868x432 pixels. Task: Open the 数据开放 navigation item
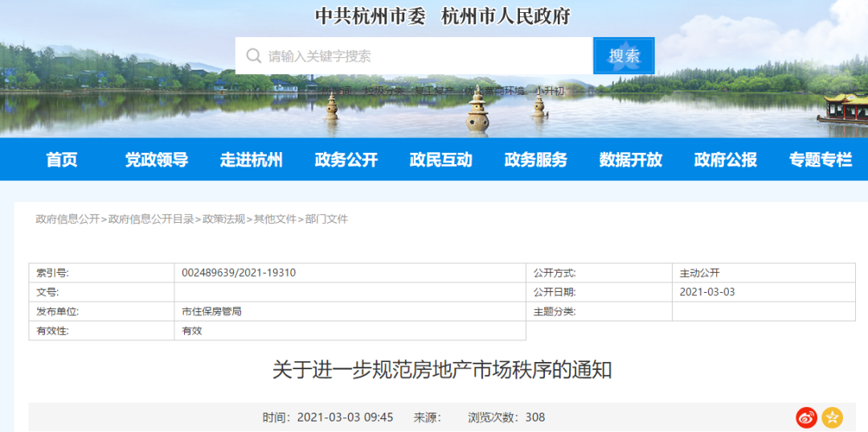point(631,159)
